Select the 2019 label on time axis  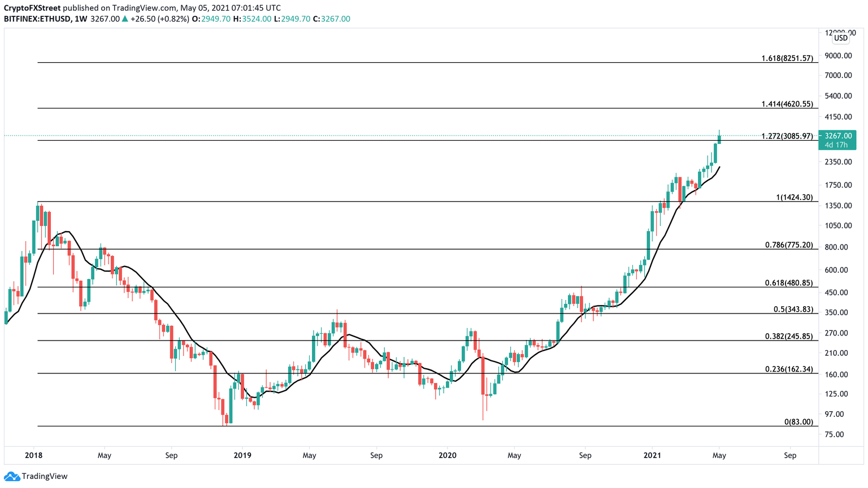tap(244, 455)
